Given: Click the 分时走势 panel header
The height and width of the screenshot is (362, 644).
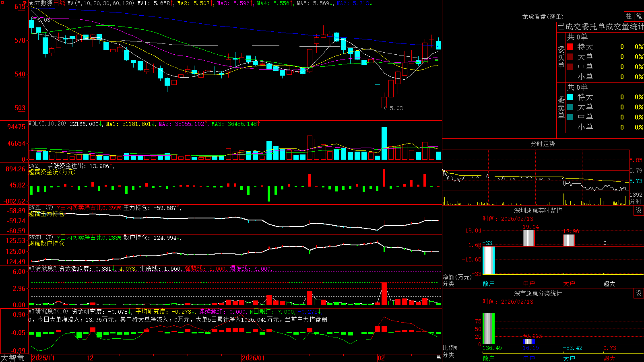Looking at the screenshot, I should [543, 144].
